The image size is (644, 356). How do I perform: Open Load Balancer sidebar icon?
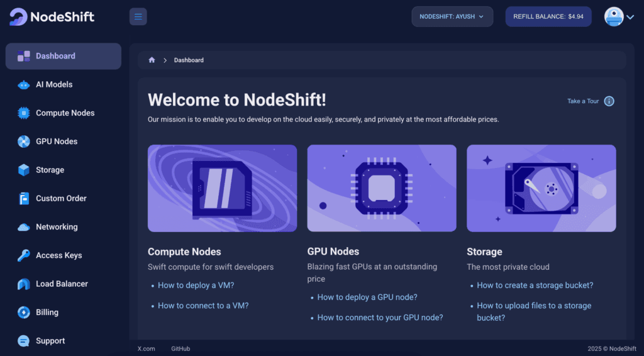pos(23,284)
